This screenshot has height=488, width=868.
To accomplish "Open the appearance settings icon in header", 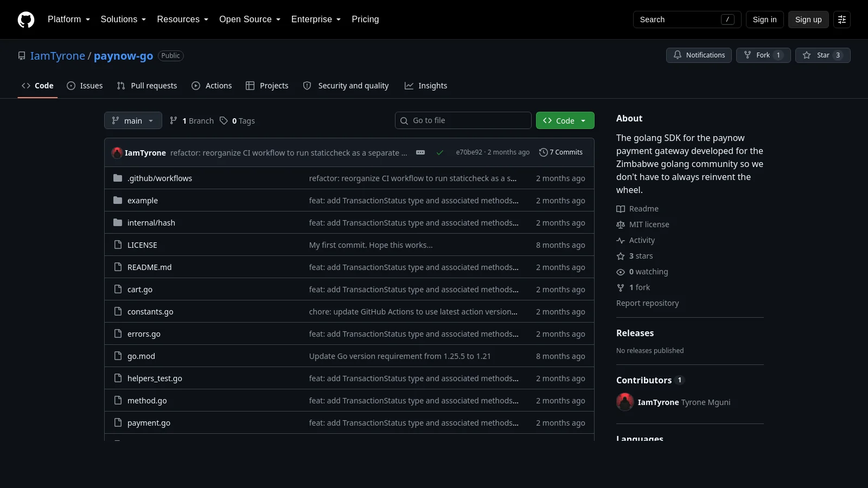I will coord(842,20).
